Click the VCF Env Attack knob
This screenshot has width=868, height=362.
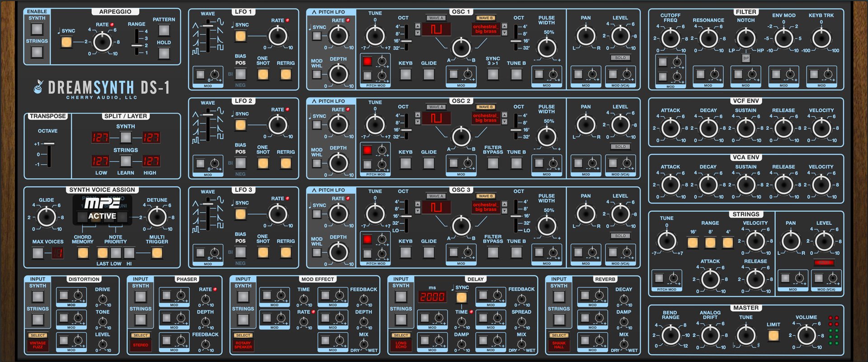pos(670,129)
